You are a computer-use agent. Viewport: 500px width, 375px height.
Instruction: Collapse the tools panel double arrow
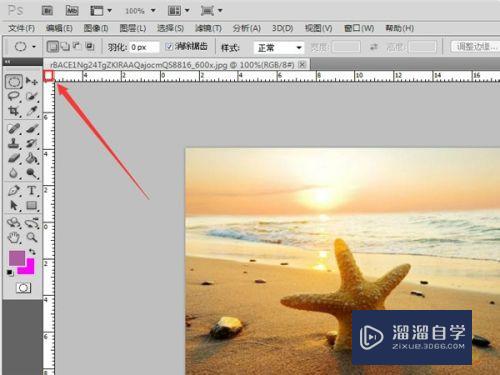[x=7, y=62]
